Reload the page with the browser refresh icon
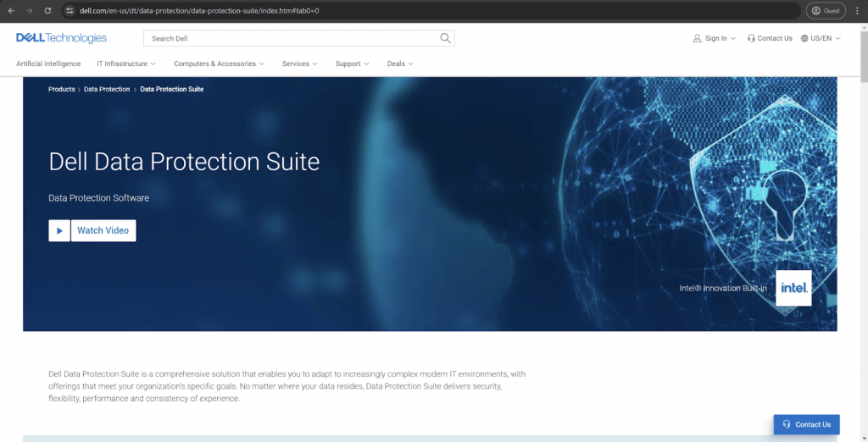Viewport: 868px width, 442px height. pos(47,10)
